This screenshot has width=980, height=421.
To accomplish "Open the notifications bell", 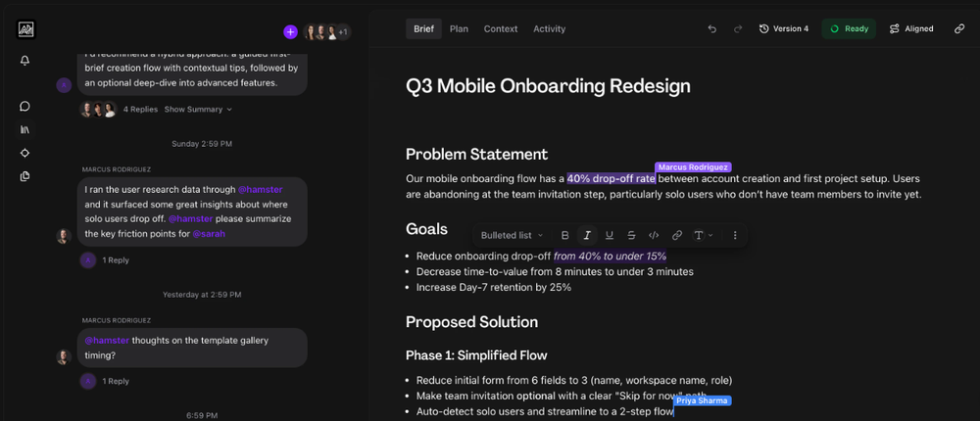I will click(x=25, y=61).
